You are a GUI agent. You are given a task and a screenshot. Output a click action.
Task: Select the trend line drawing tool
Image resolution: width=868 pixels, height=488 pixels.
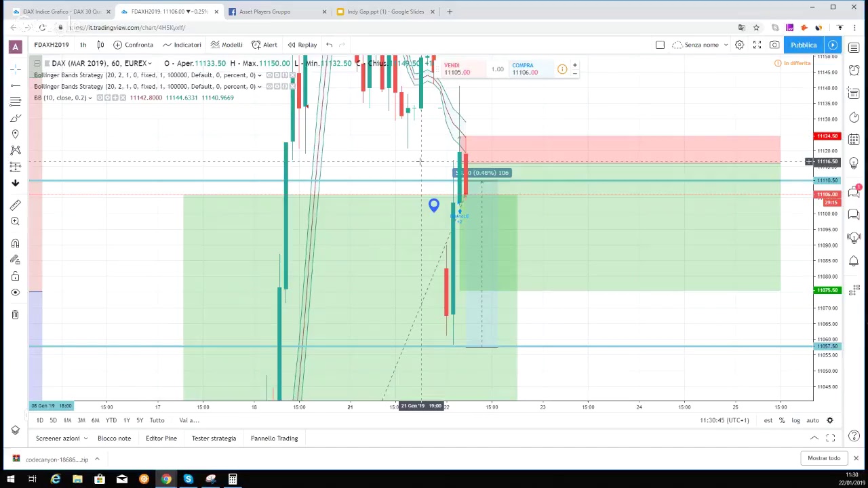[x=15, y=85]
